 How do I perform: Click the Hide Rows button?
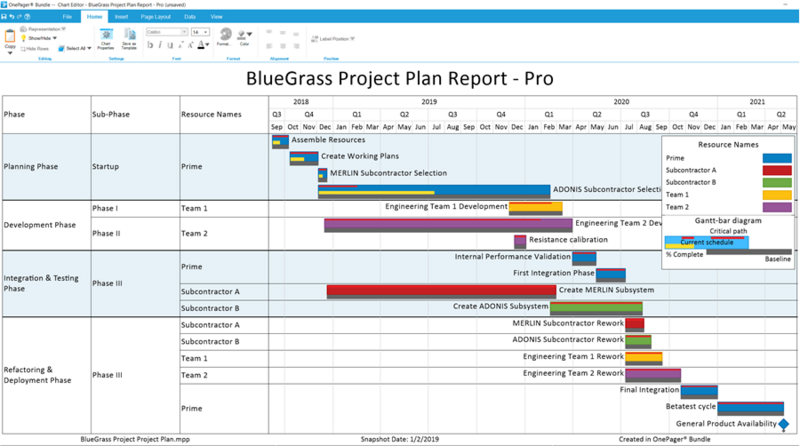(35, 49)
